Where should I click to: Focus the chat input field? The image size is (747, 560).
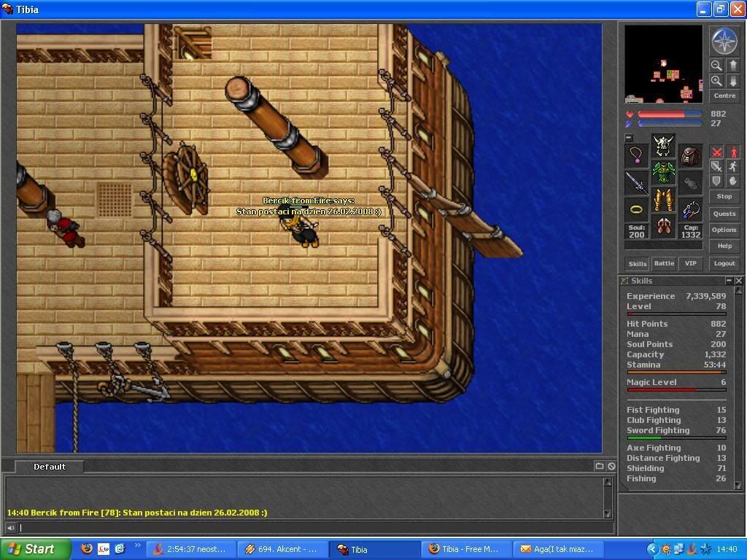coord(315,528)
